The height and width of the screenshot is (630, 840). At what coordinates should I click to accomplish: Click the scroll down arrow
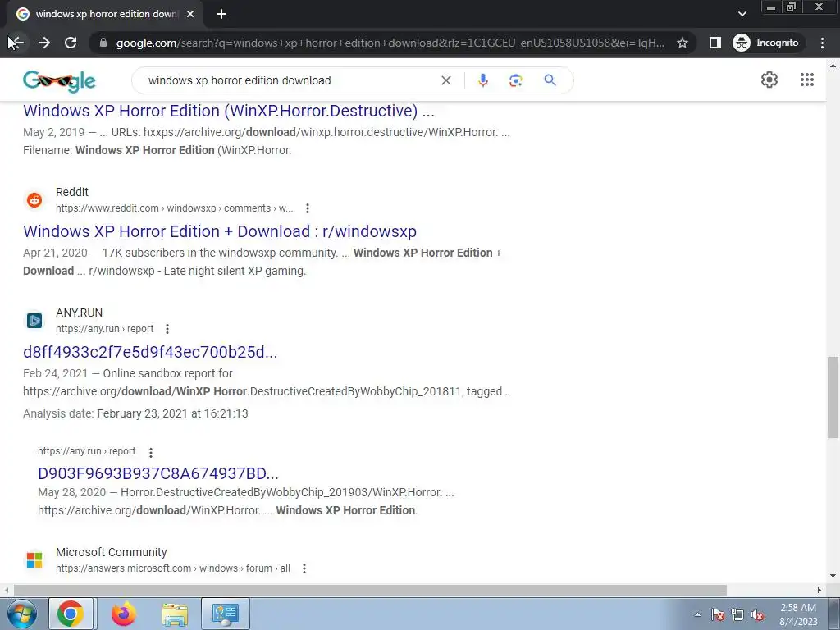coord(833,576)
